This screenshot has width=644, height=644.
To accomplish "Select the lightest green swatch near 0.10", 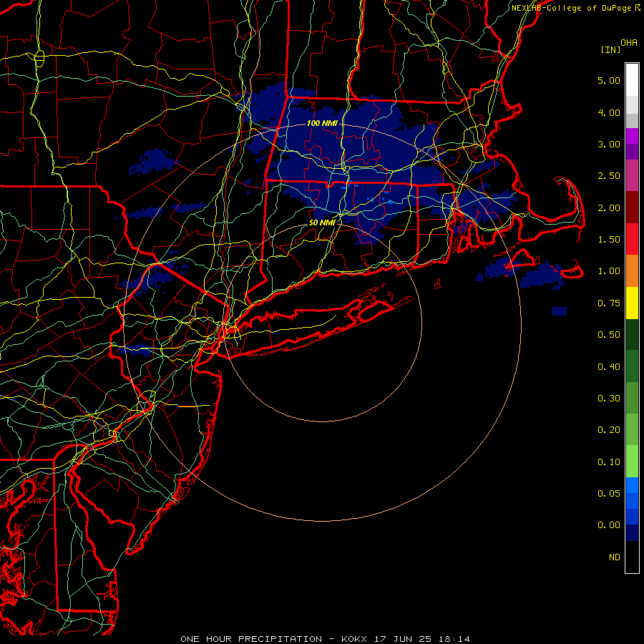I will (x=632, y=462).
